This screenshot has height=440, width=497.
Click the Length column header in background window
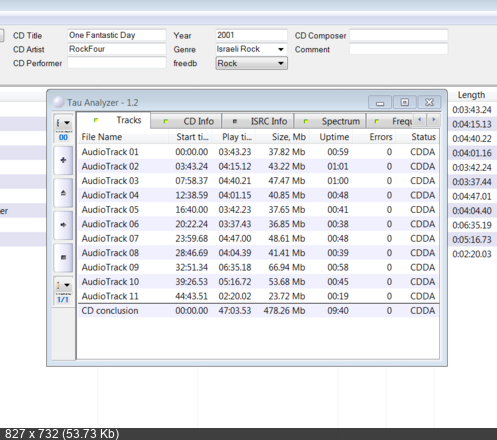471,95
